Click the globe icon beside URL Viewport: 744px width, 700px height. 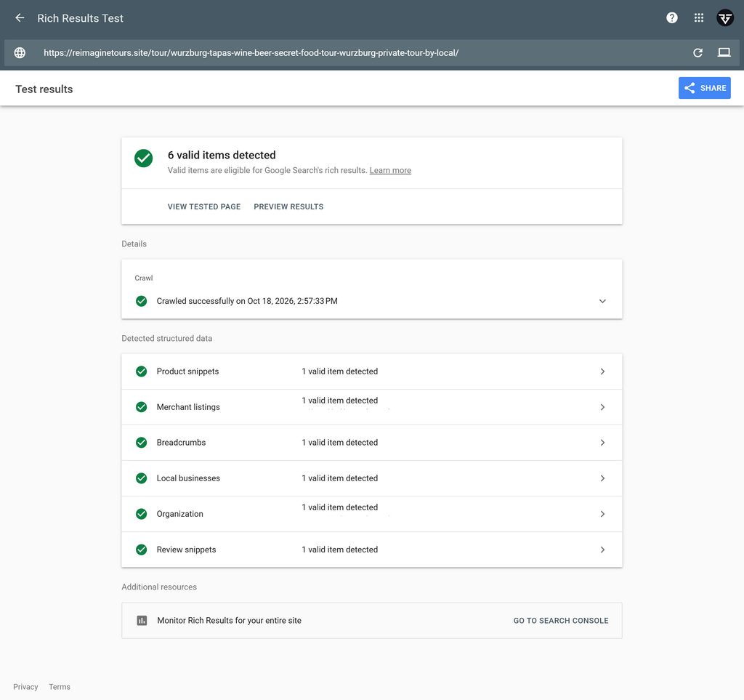click(x=20, y=52)
